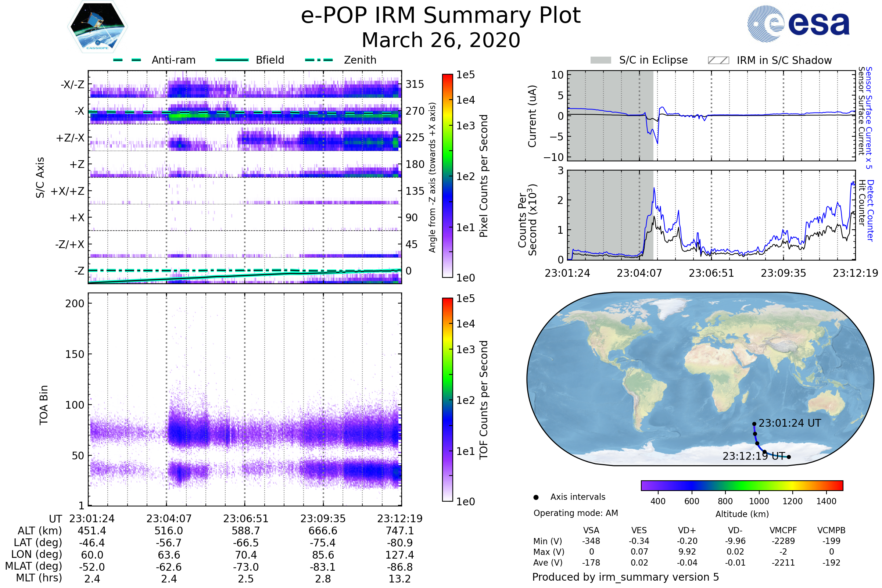Screen dimensions: 882x588
Task: Click the VMCPF column header
Action: click(x=783, y=530)
